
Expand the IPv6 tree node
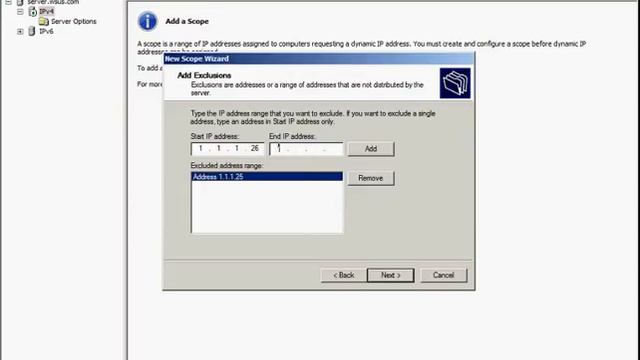coord(20,31)
